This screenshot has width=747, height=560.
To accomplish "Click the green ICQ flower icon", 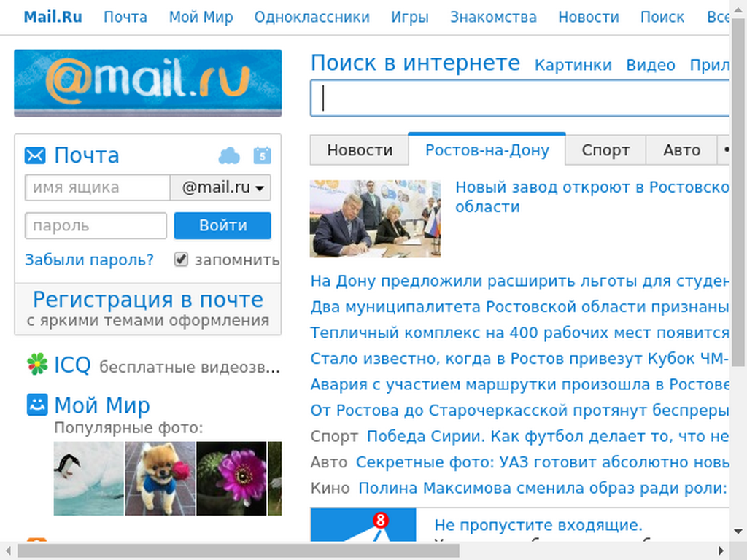I will (37, 365).
